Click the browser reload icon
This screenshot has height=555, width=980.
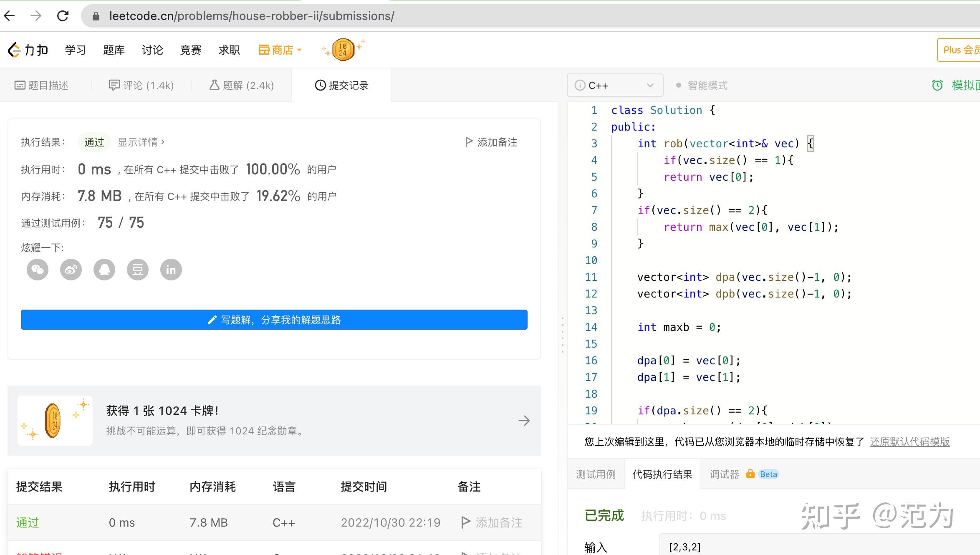pos(63,16)
